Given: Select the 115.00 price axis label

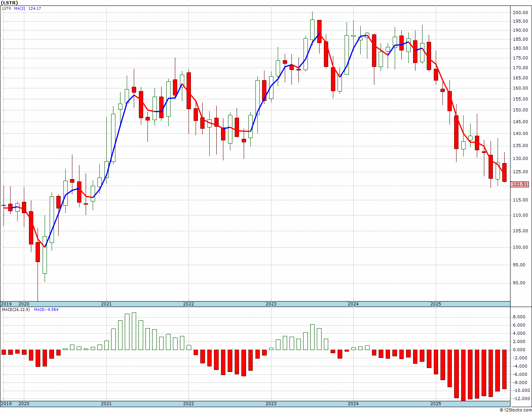Looking at the screenshot, I should pyautogui.click(x=520, y=200).
